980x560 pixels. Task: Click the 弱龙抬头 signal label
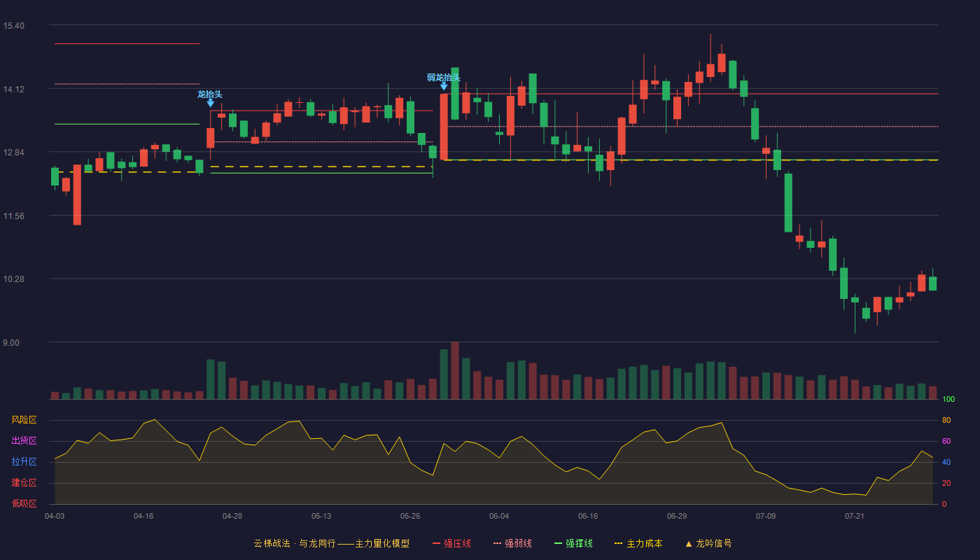click(444, 77)
